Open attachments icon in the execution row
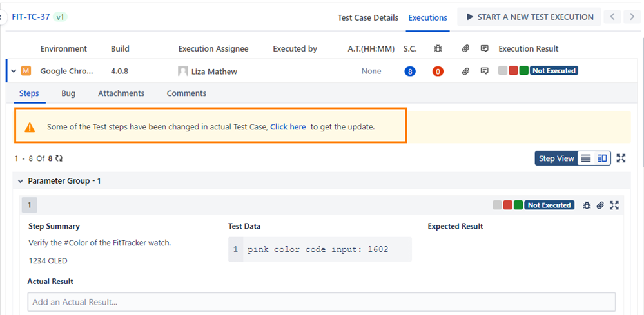 click(x=465, y=72)
